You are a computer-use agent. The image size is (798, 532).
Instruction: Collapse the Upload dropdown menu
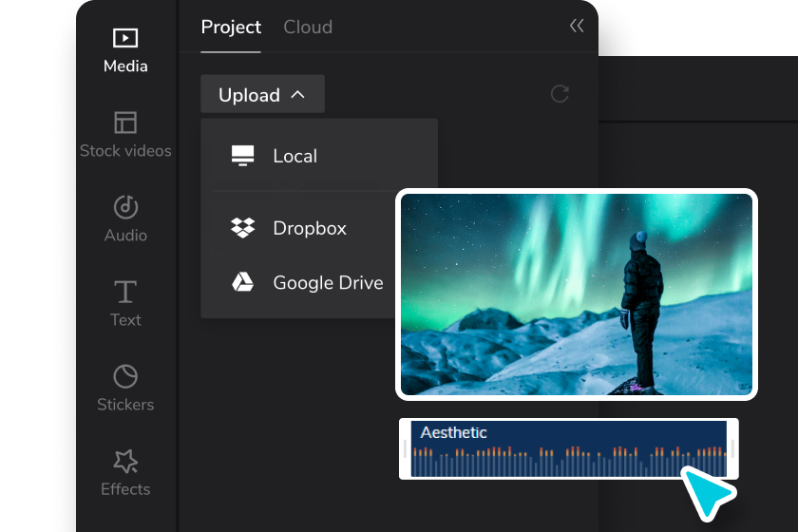point(262,94)
